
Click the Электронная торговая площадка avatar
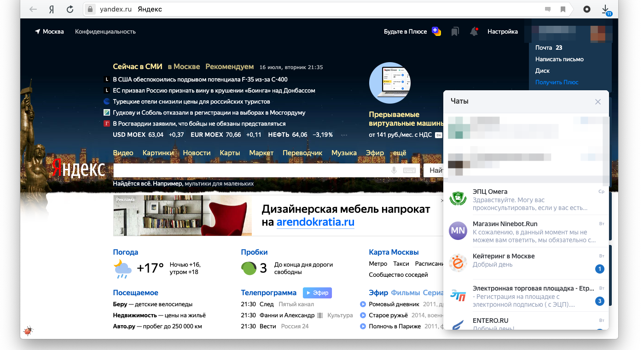[458, 295]
